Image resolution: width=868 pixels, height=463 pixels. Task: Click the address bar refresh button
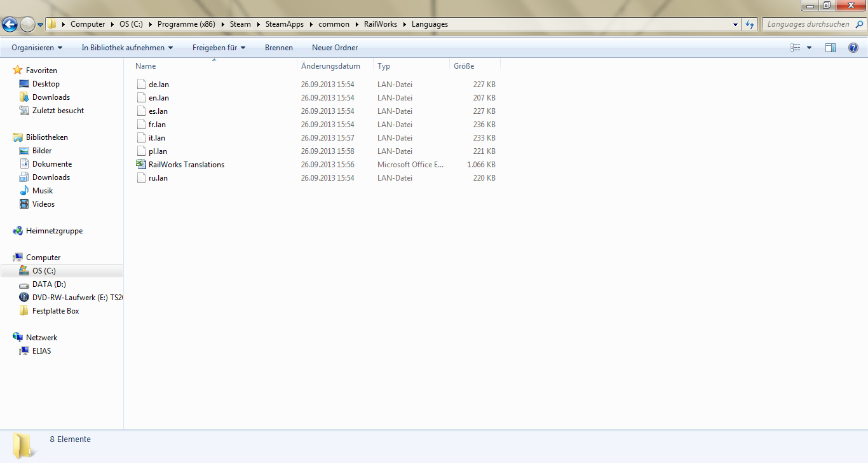click(x=750, y=24)
